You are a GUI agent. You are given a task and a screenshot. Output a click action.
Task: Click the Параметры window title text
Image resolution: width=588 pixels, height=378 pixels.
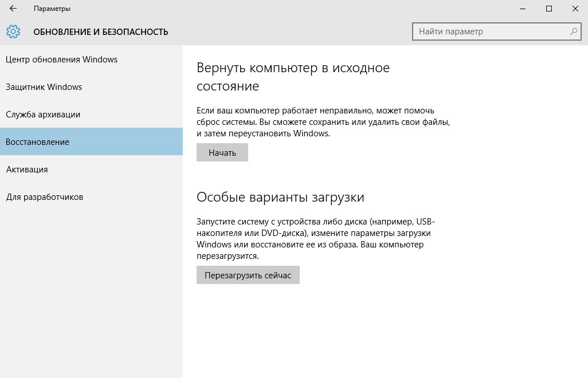[x=52, y=9]
